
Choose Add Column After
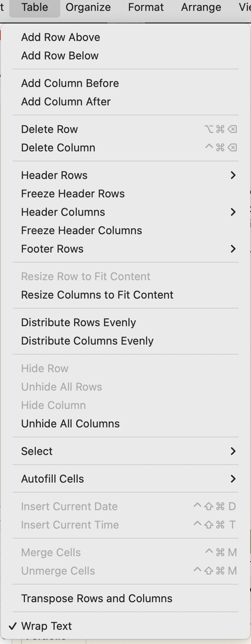(x=66, y=102)
